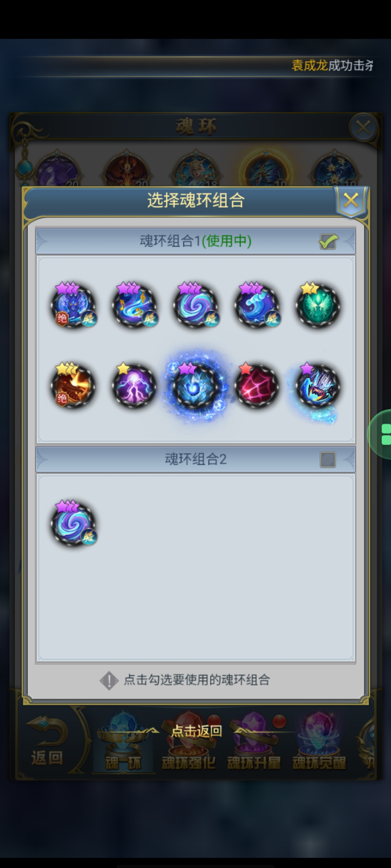Select the purple lightning soul ring
This screenshot has height=868, width=391.
[x=135, y=386]
